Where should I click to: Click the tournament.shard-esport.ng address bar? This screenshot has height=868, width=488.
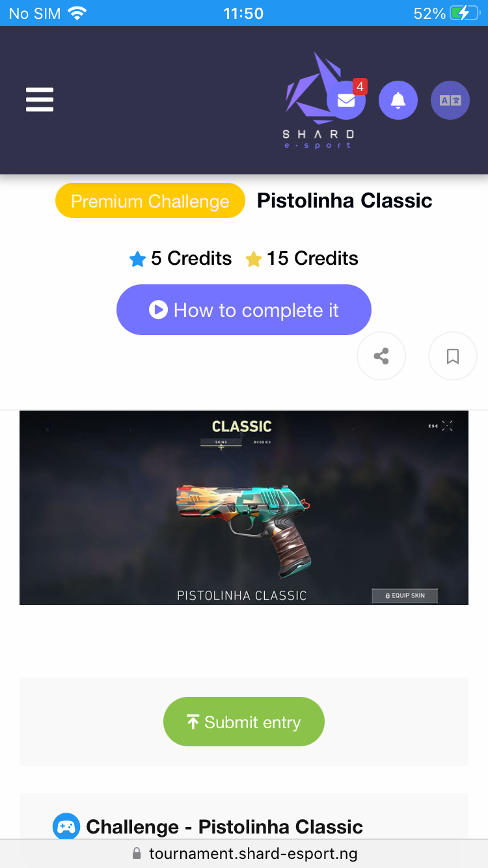(x=244, y=853)
